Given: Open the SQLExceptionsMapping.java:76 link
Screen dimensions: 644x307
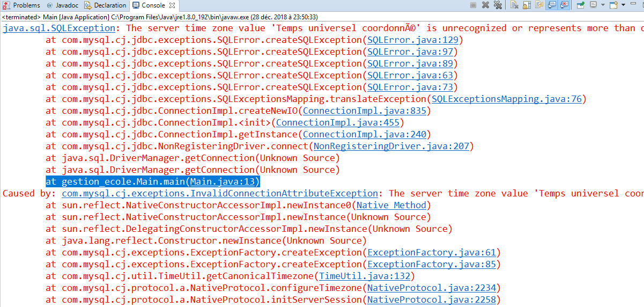Looking at the screenshot, I should click(x=506, y=99).
